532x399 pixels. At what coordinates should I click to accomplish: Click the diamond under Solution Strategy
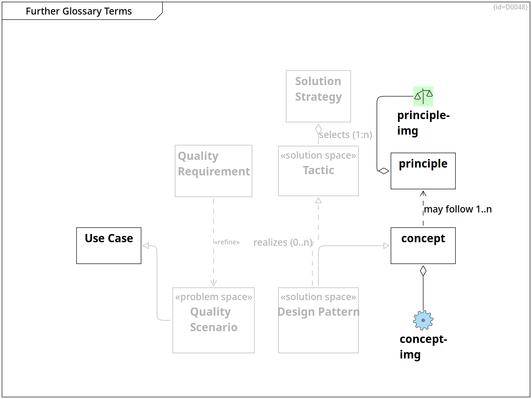pyautogui.click(x=318, y=129)
